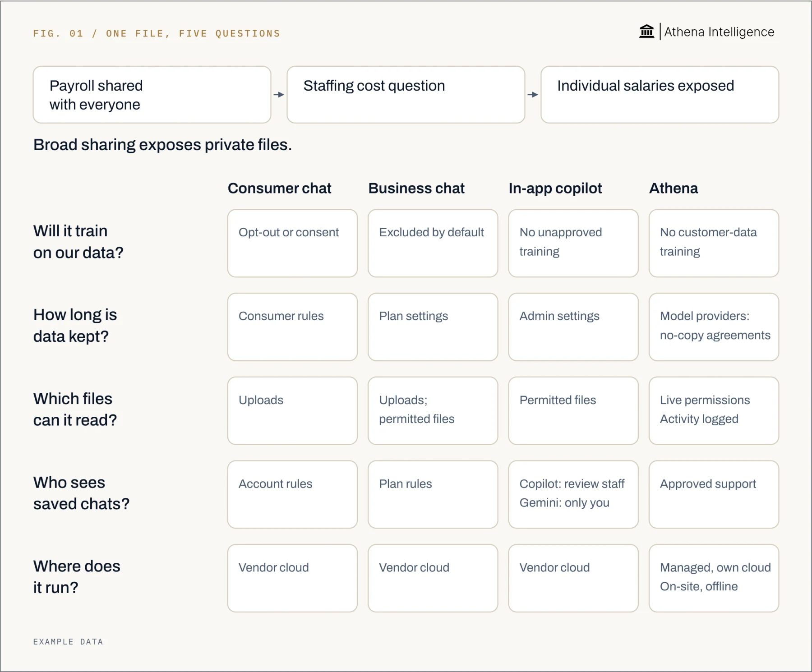This screenshot has height=672, width=812.
Task: Click 'Vendor cloud' under Business chat
Action: (x=433, y=578)
